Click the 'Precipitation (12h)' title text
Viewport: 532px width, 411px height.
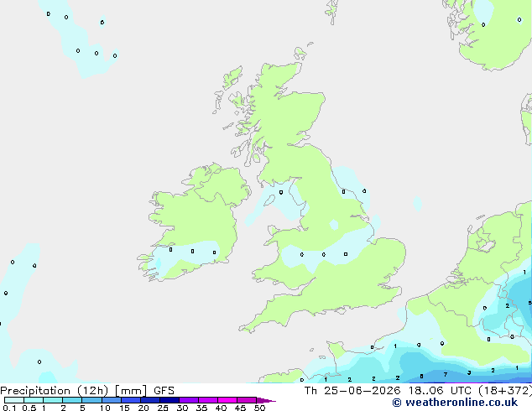point(55,391)
